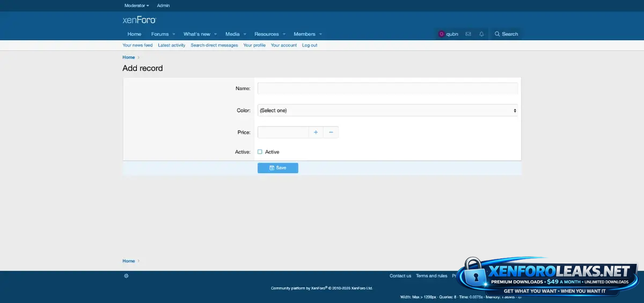The width and height of the screenshot is (644, 303).
Task: Open the direct messages envelope icon
Action: point(468,34)
